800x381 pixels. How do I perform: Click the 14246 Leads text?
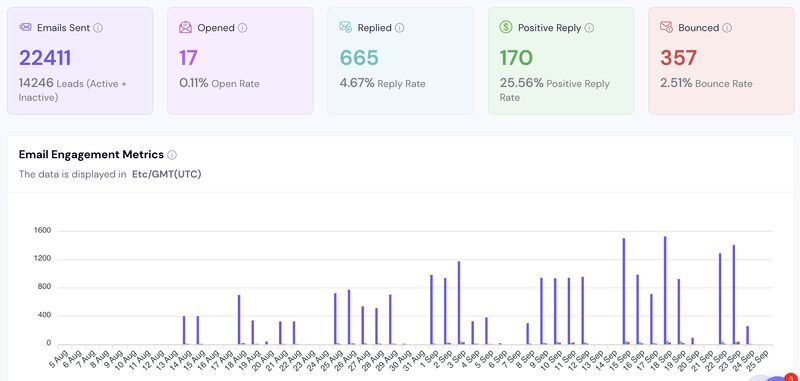(x=72, y=90)
